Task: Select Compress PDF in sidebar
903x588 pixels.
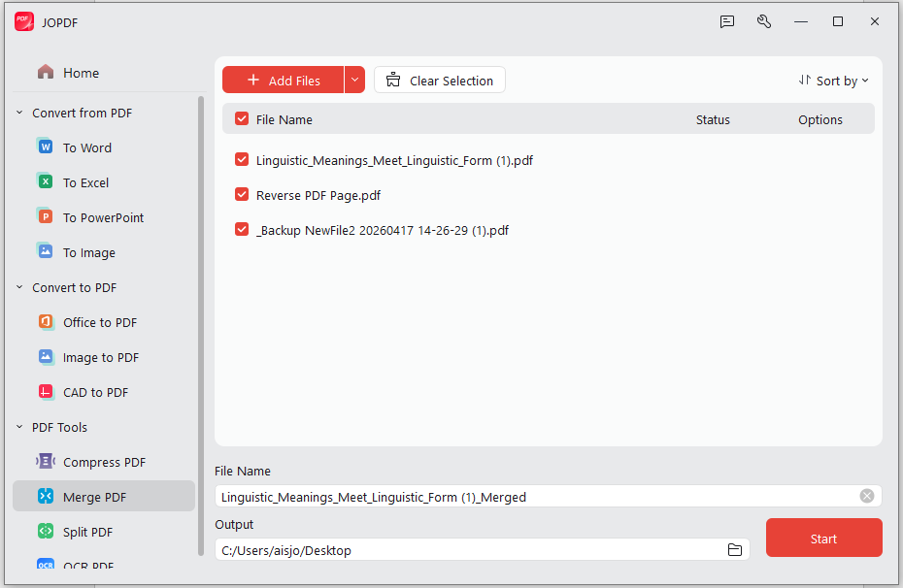Action: pos(104,462)
